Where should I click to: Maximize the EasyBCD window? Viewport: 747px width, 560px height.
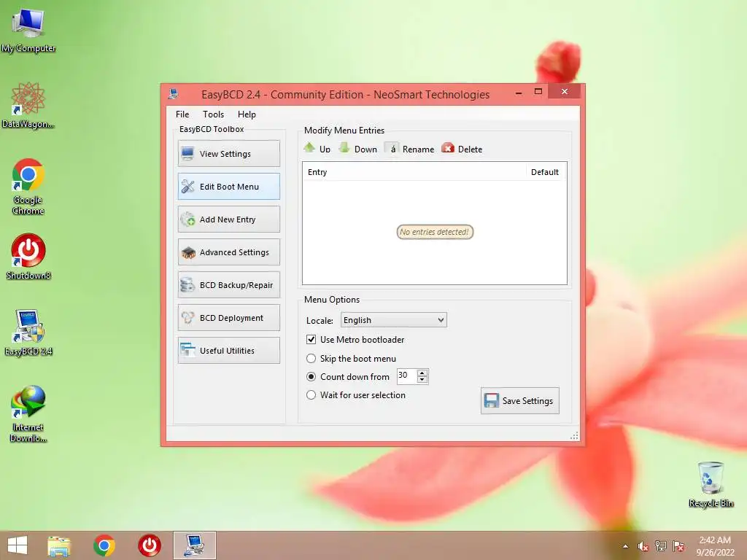coord(538,91)
